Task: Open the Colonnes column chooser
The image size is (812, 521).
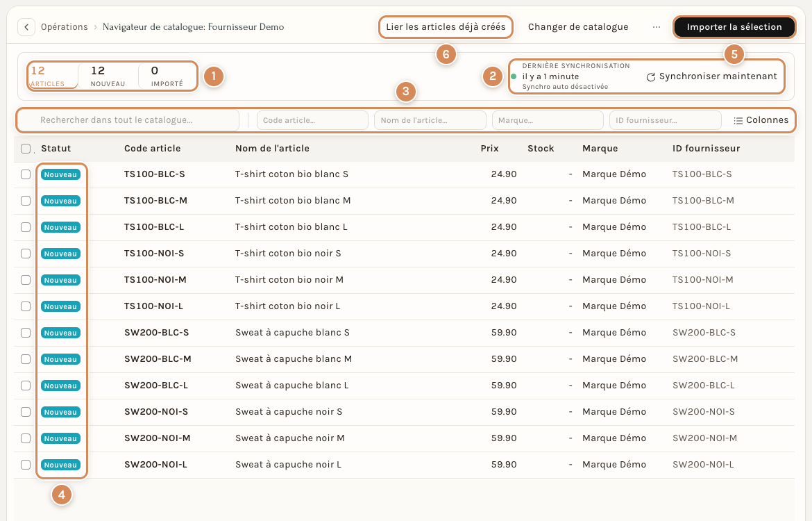Action: tap(761, 120)
